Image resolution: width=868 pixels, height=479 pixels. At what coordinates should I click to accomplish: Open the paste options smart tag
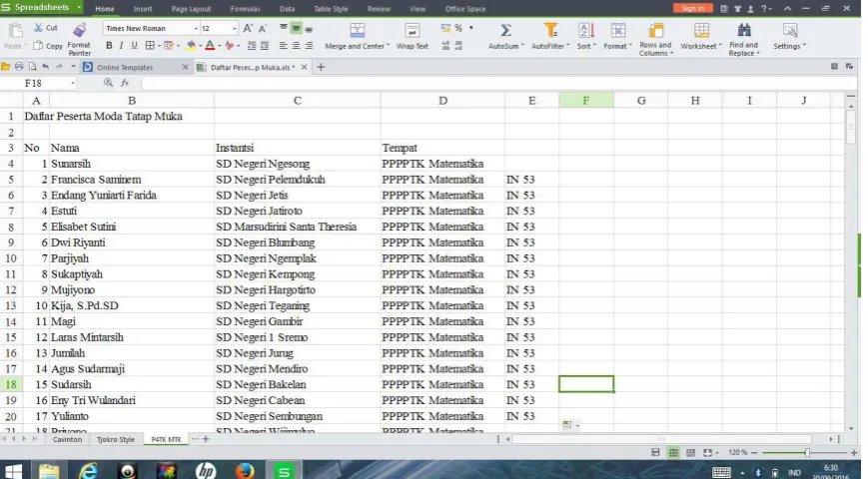pos(570,425)
